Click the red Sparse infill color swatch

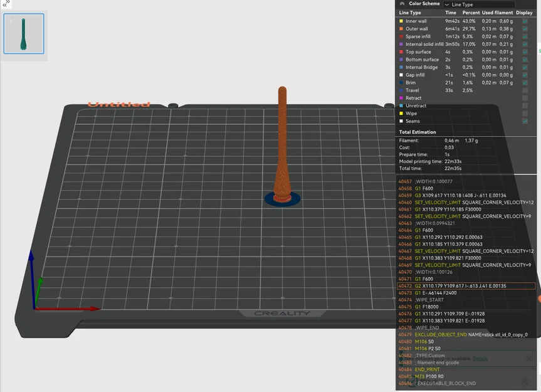tap(401, 36)
